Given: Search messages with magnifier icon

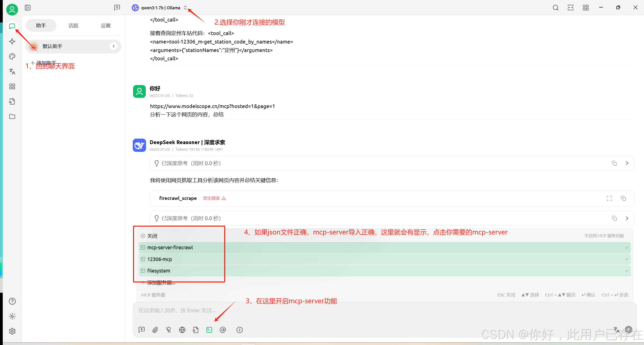Looking at the screenshot, I should pos(556,8).
